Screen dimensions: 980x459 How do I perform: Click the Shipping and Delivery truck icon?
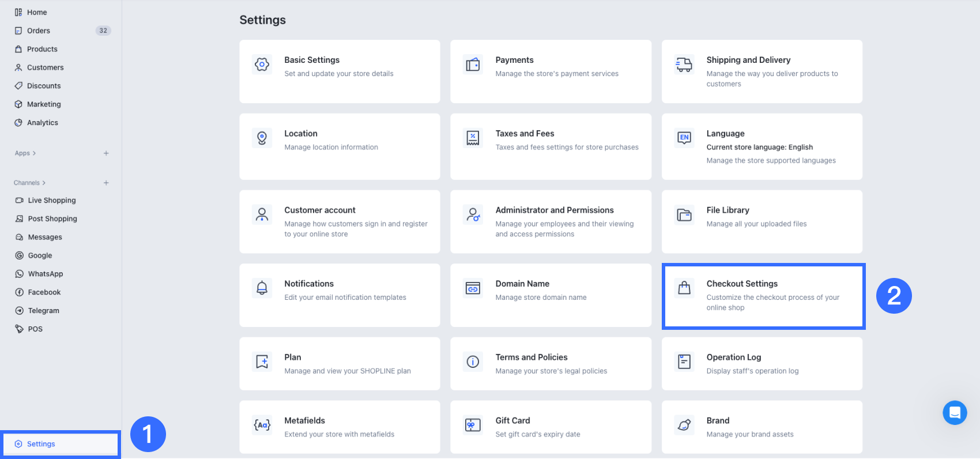pyautogui.click(x=684, y=65)
